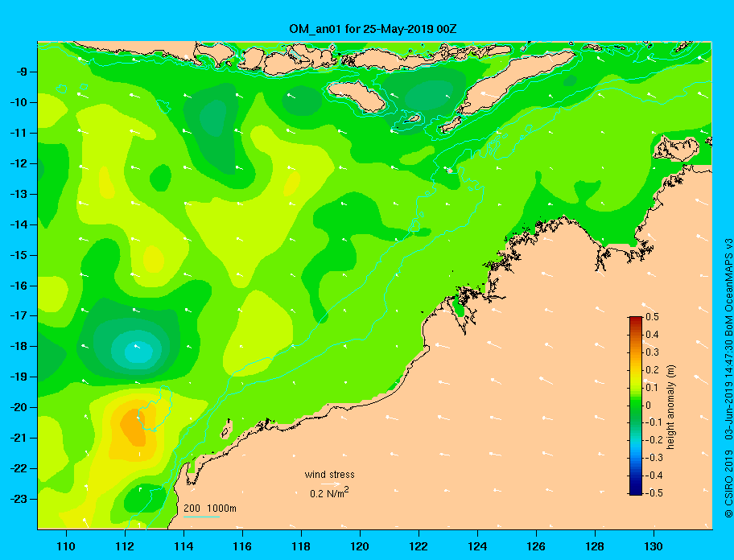Click the '-12' latitude axis label

(19, 164)
